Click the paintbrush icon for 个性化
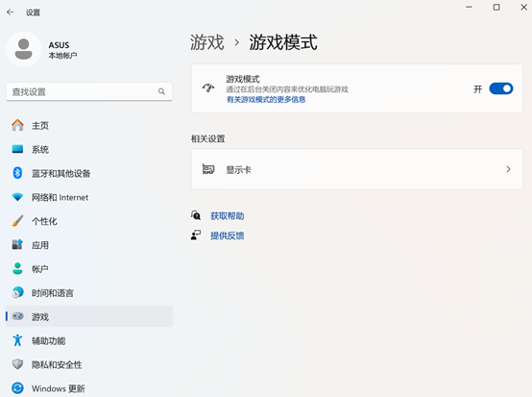Viewport: 532px width, 397px height. point(17,221)
